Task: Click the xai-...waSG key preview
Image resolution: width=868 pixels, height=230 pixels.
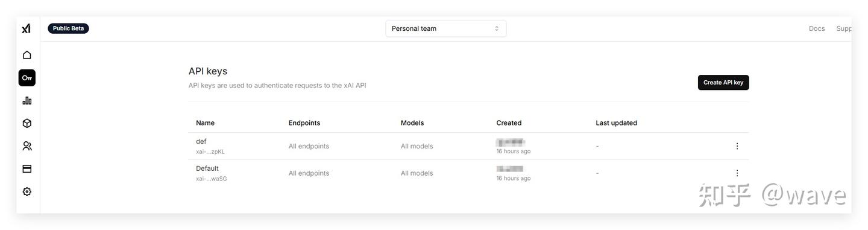Action: point(212,179)
